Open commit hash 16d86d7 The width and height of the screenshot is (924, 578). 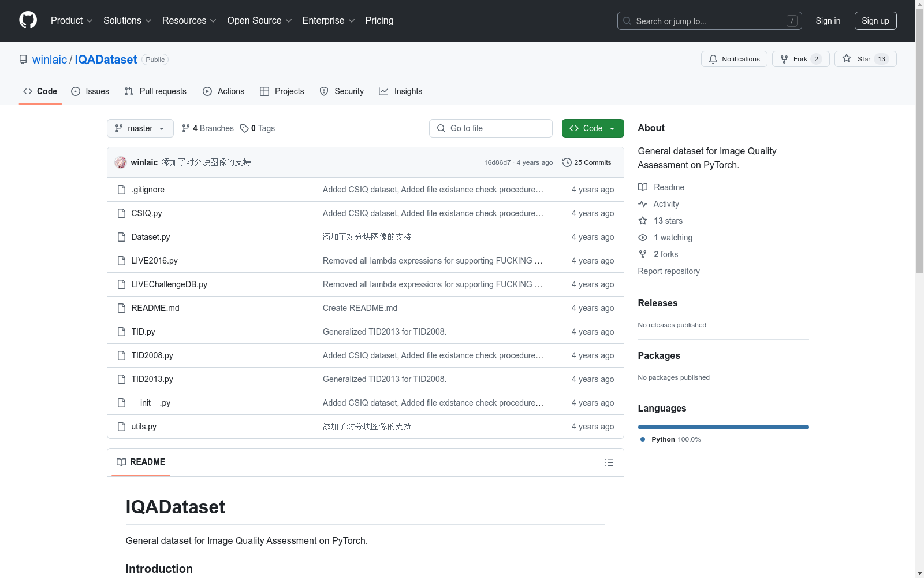[x=497, y=162]
